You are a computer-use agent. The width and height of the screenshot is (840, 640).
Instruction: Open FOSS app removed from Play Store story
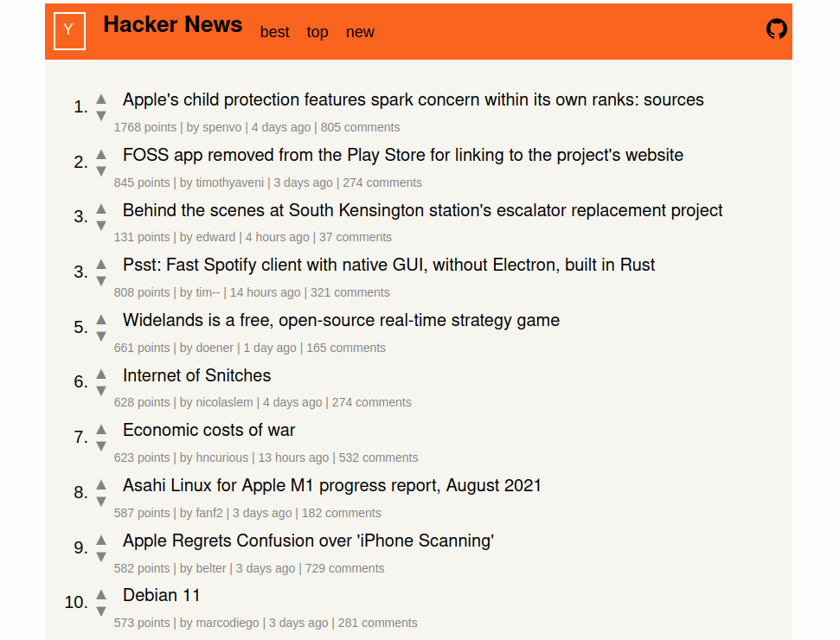pos(403,155)
